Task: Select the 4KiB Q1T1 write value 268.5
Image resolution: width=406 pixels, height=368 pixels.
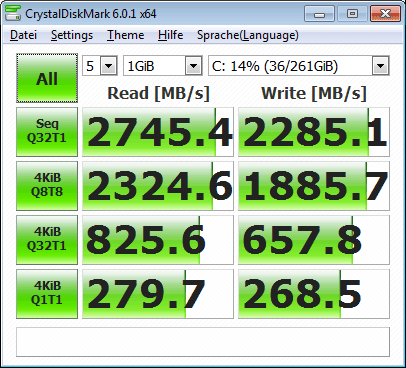Action: (x=314, y=294)
